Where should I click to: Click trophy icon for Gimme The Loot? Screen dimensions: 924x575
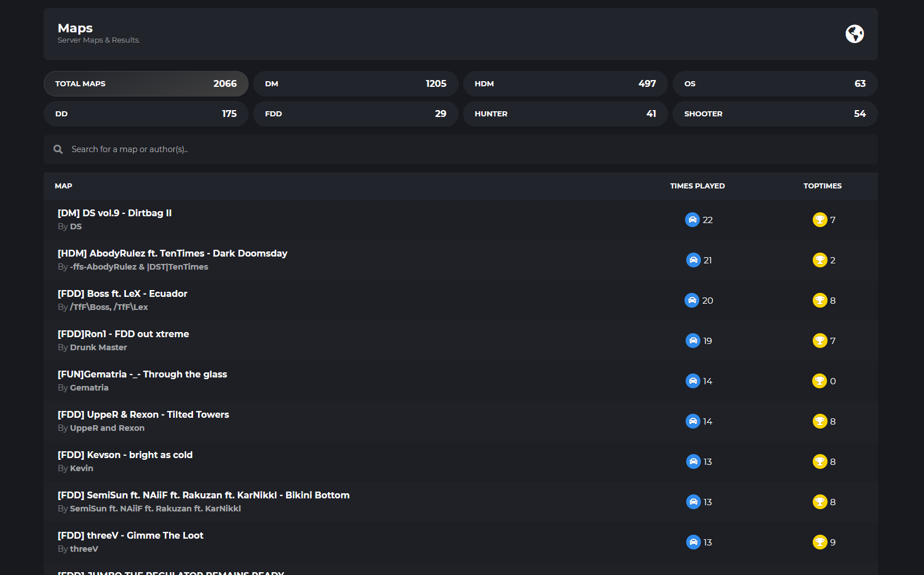(820, 542)
